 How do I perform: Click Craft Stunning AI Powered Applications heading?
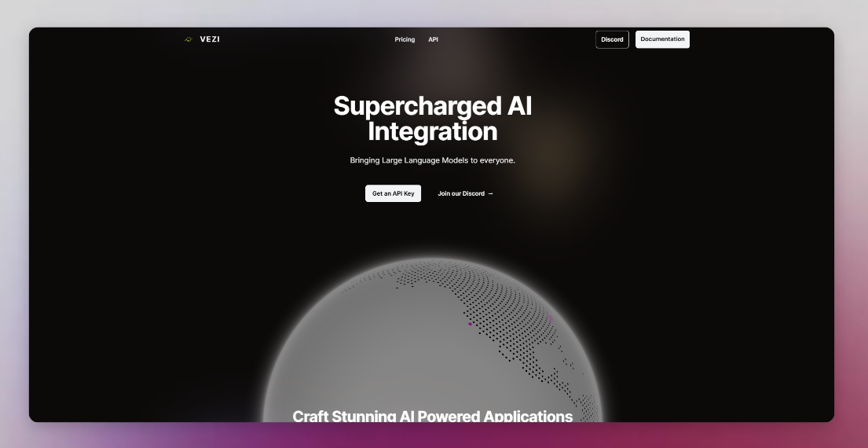pos(432,415)
